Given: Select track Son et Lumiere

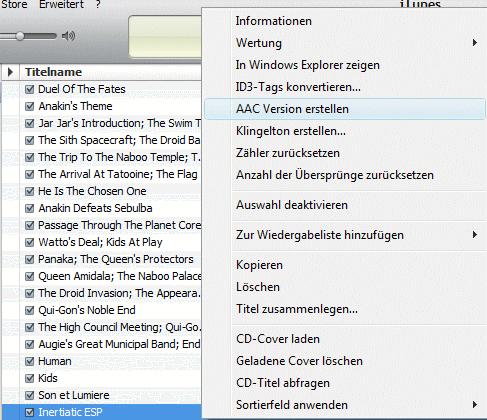Looking at the screenshot, I should point(74,395).
